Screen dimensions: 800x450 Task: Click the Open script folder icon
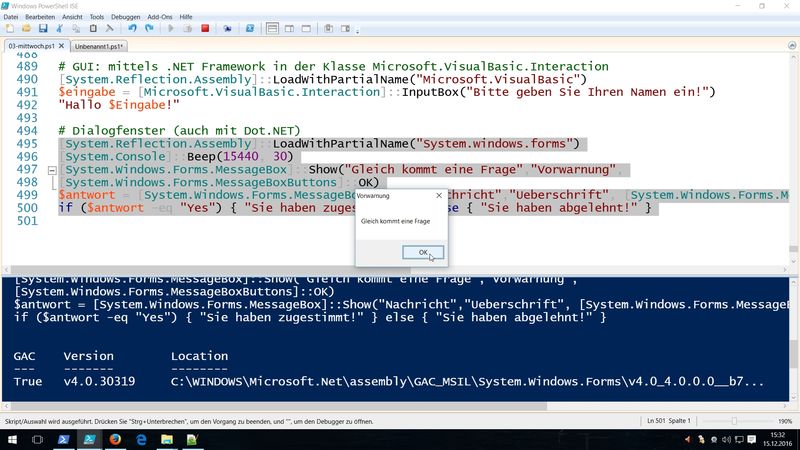tap(26, 29)
